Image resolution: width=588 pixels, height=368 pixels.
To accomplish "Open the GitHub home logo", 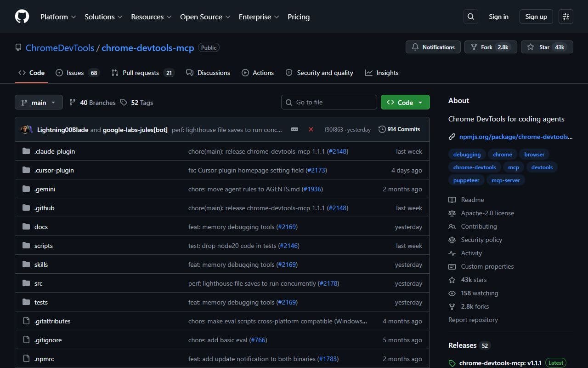I will click(22, 17).
